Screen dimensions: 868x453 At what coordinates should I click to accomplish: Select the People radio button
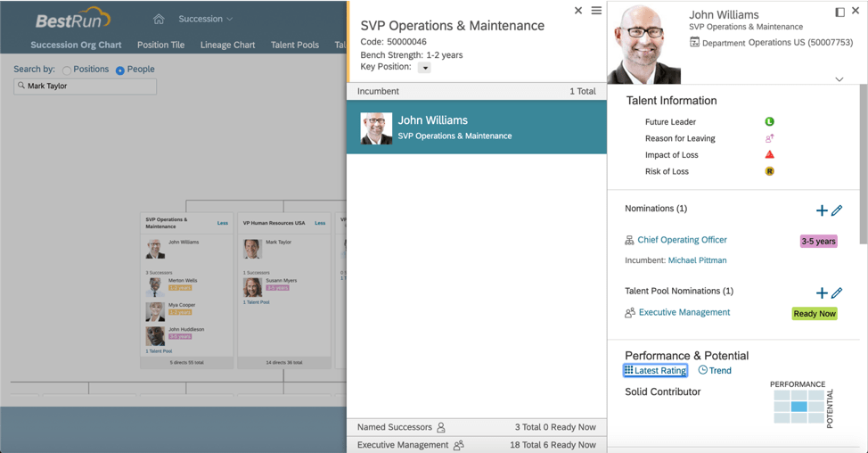click(120, 70)
